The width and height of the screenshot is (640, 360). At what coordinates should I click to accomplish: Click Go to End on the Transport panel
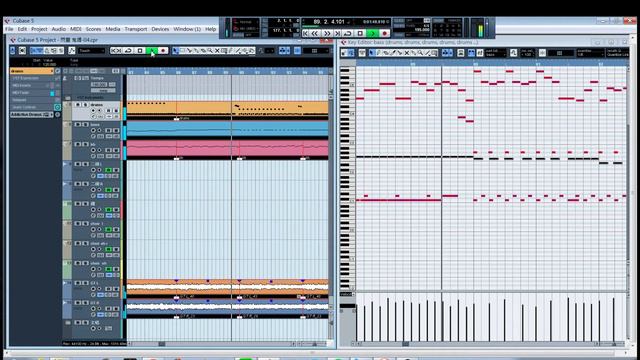pos(337,33)
